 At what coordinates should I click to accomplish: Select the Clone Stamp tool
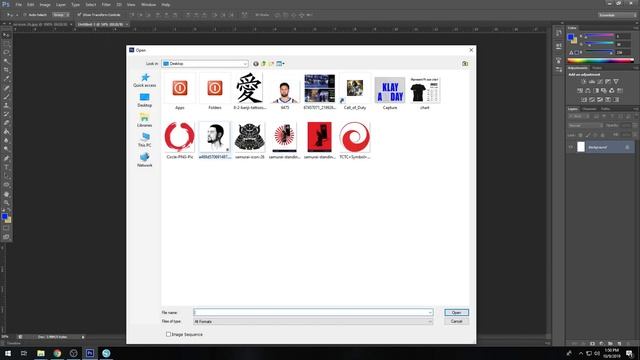6,105
